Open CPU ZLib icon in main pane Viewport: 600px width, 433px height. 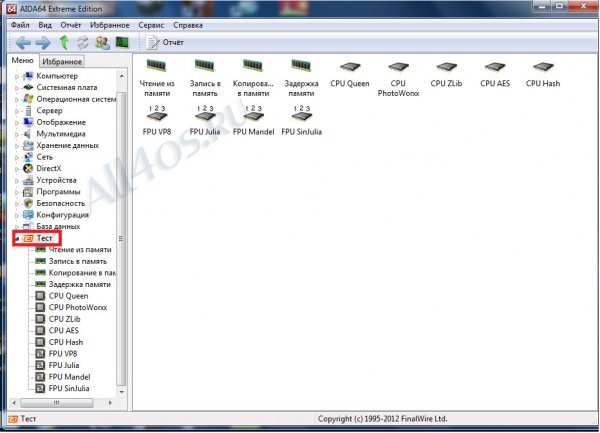click(446, 74)
